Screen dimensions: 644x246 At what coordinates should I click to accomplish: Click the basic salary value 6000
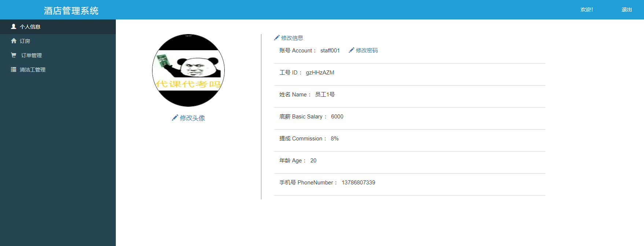(337, 117)
